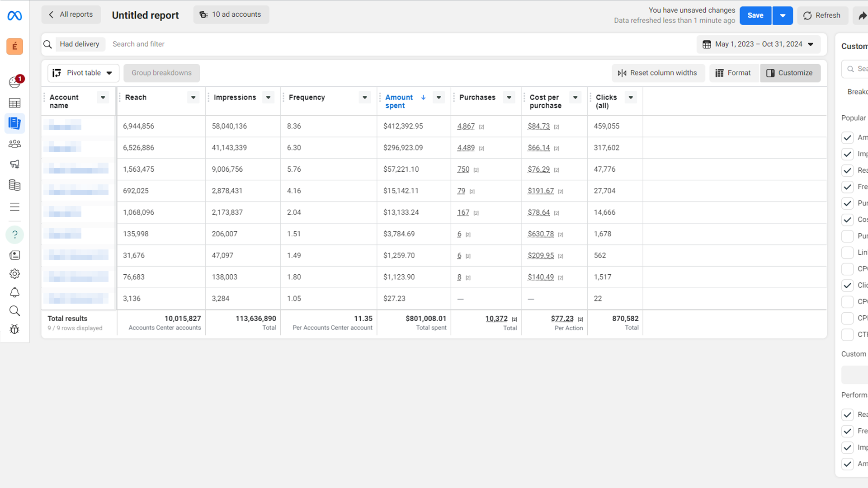868x488 pixels.
Task: Open the date range dropdown
Action: click(x=759, y=44)
